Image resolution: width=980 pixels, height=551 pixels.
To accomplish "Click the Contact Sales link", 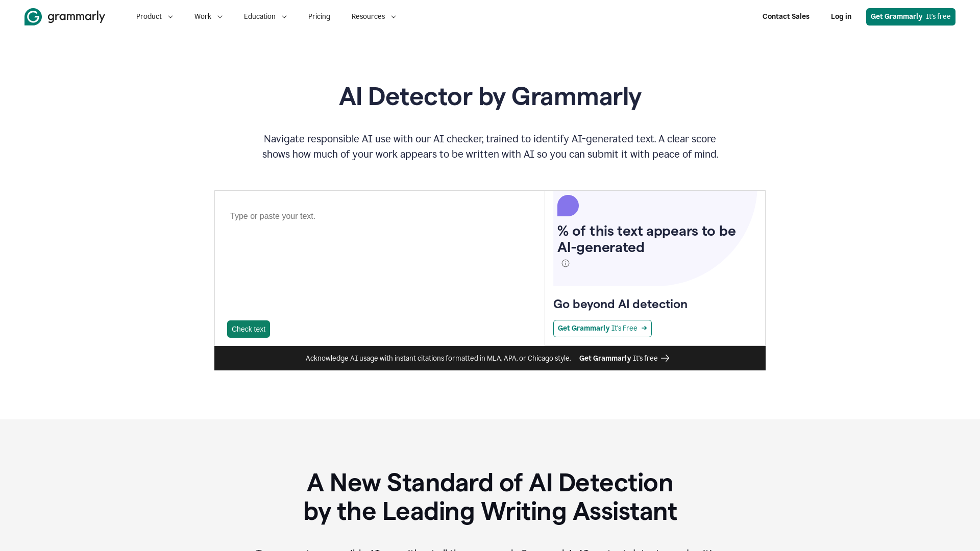I will pyautogui.click(x=786, y=16).
